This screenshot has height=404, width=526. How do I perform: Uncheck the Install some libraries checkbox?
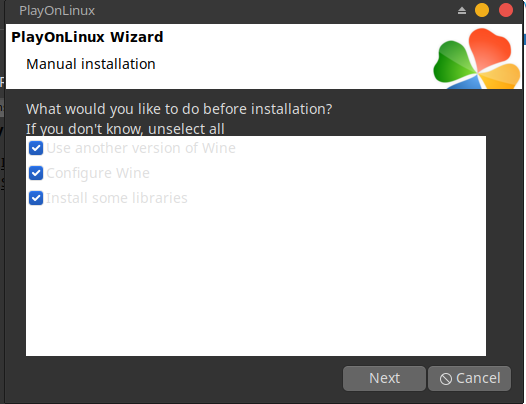click(36, 198)
